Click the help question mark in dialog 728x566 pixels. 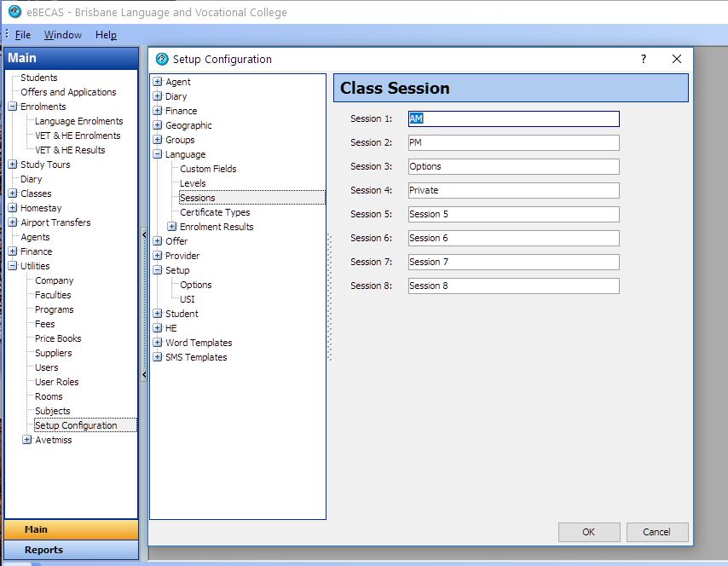[644, 59]
